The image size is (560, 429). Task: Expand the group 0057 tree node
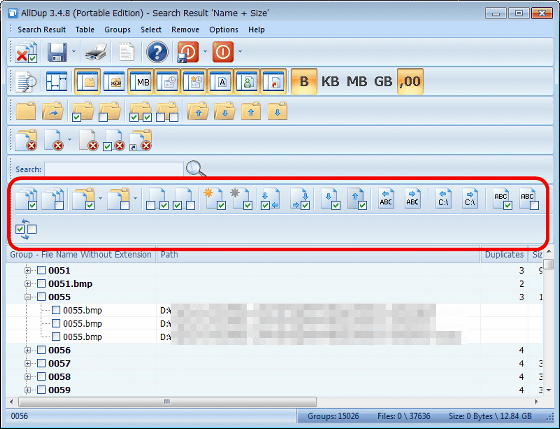[x=28, y=363]
